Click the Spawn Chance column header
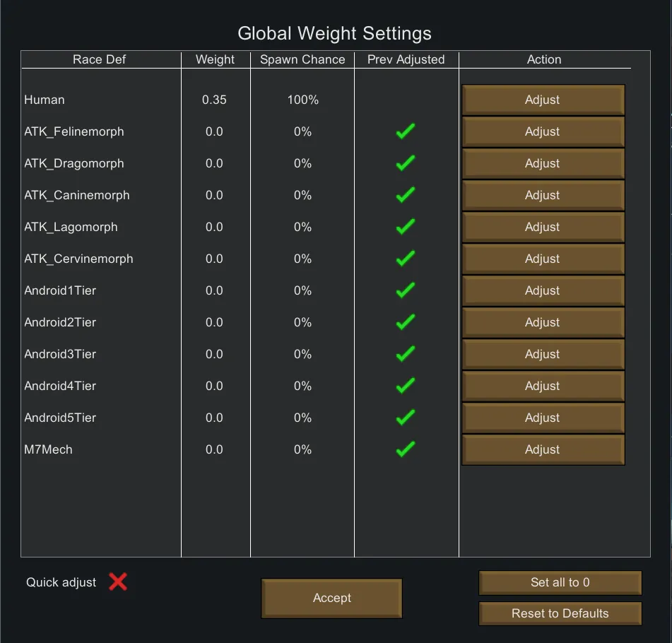The width and height of the screenshot is (672, 643). tap(302, 59)
